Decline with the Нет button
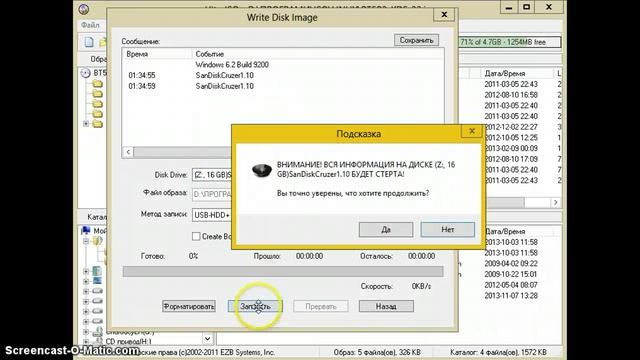The width and height of the screenshot is (640, 360). [448, 229]
